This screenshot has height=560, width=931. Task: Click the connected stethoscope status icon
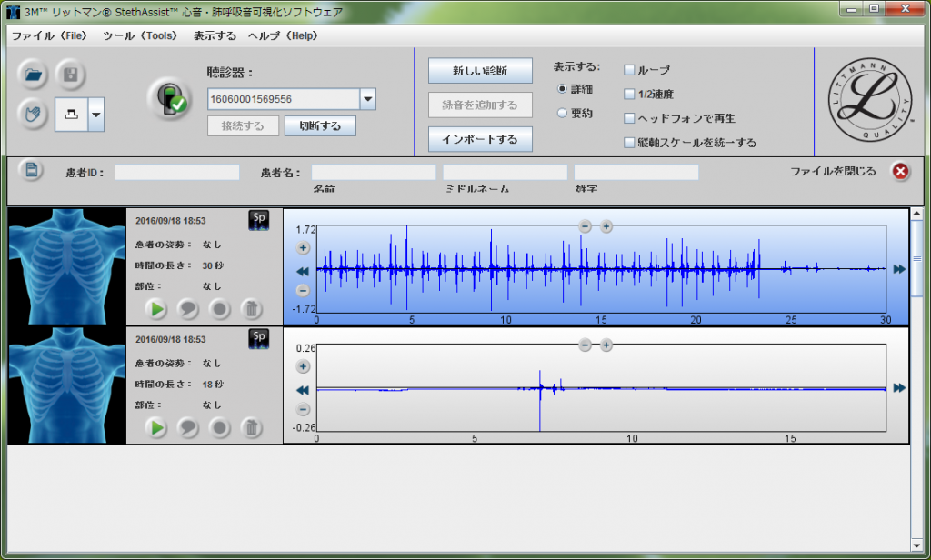[x=169, y=99]
